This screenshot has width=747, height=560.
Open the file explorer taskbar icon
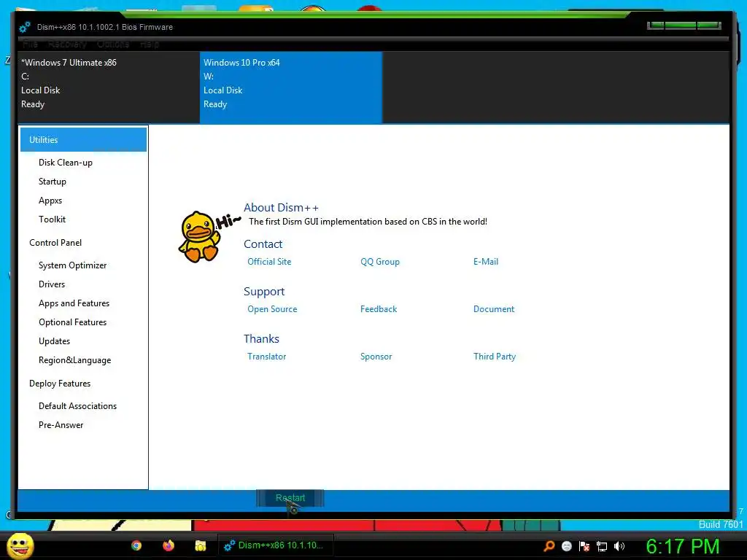click(201, 545)
